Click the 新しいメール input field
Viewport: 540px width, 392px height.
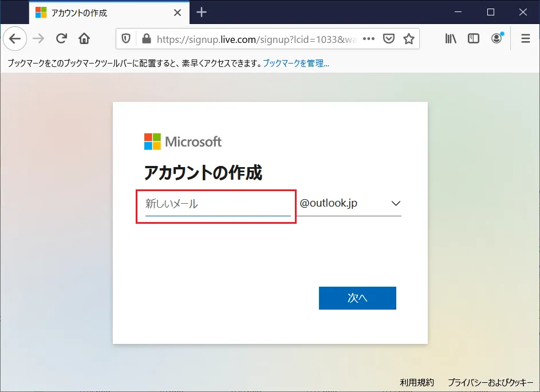pos(218,204)
